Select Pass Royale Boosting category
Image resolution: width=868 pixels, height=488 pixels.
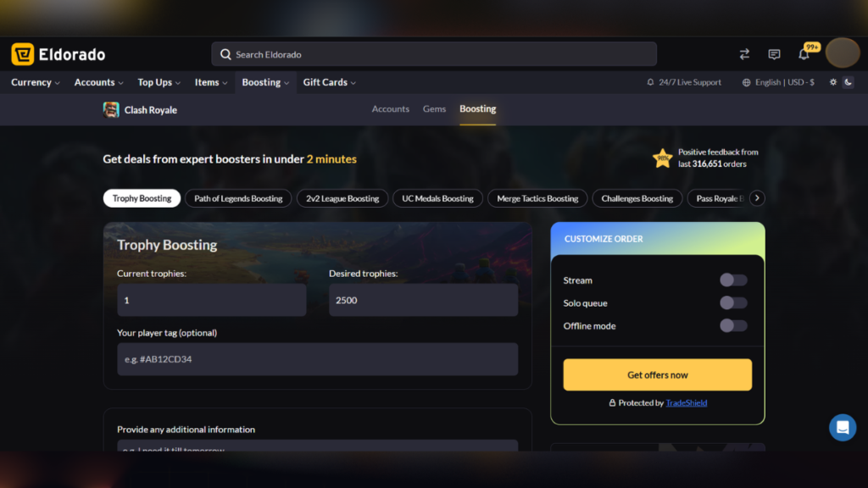point(718,198)
